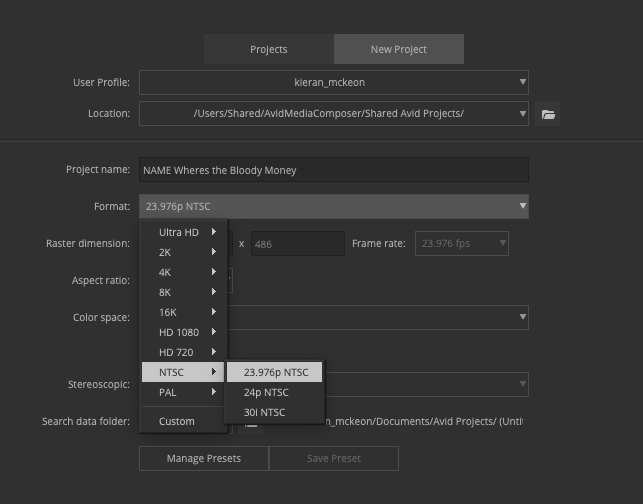Click the Manage Presets button

(204, 458)
